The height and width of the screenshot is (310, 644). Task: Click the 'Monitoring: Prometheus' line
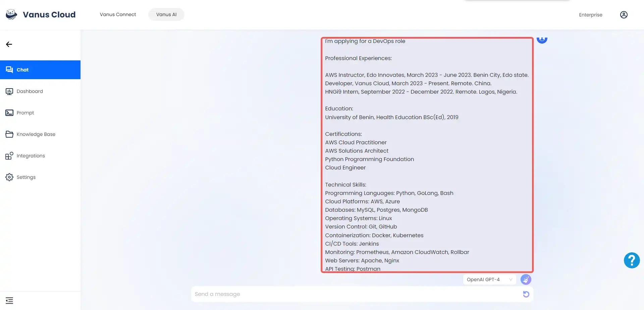click(397, 252)
